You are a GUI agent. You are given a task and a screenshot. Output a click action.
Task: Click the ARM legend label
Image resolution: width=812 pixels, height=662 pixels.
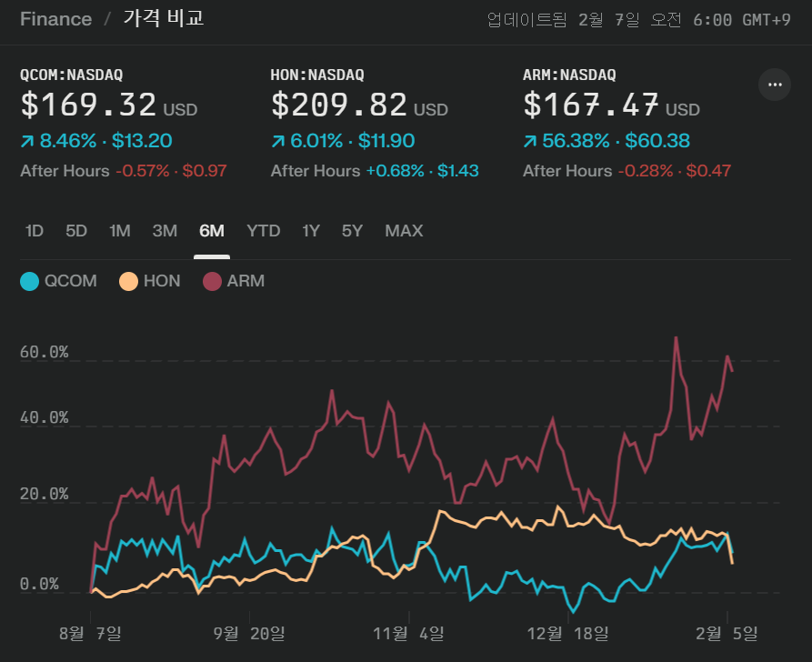[x=246, y=281]
